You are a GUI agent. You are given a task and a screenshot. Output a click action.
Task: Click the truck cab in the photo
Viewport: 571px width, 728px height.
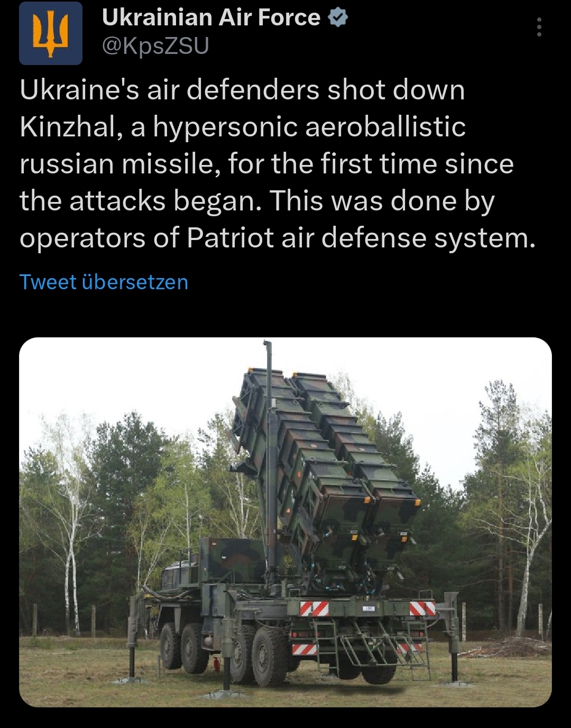pyautogui.click(x=180, y=576)
